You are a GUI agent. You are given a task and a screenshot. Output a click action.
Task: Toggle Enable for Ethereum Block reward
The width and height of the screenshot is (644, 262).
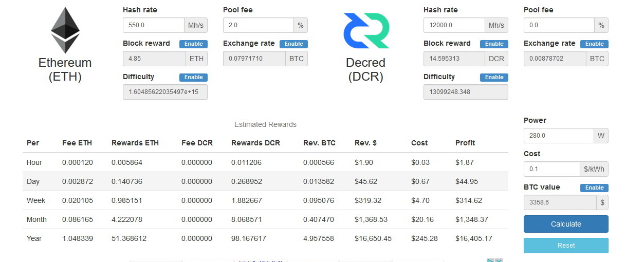pyautogui.click(x=194, y=44)
